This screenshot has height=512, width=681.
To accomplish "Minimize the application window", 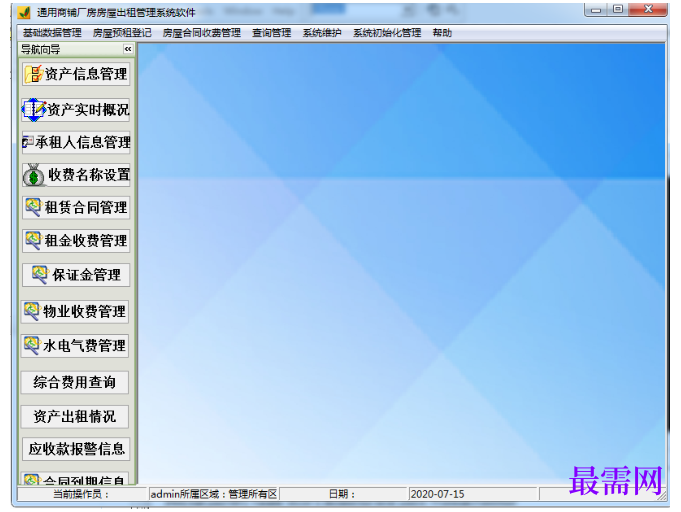I will 596,10.
